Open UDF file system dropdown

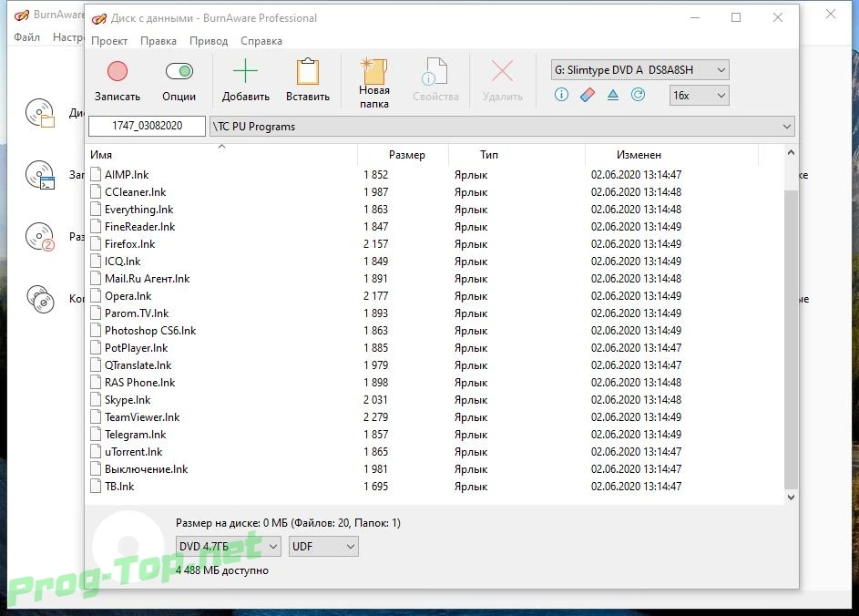(323, 547)
